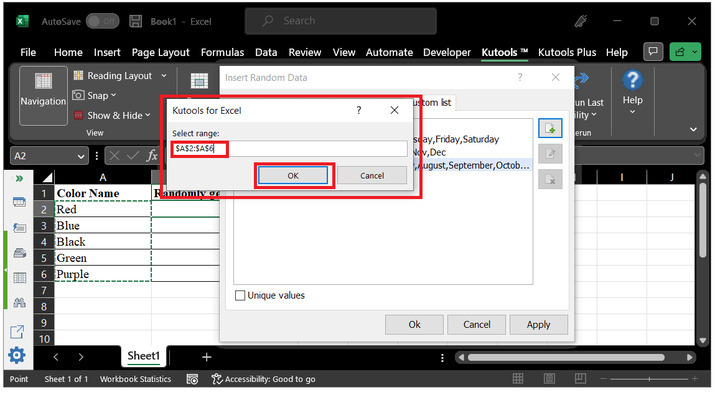The image size is (715, 395).
Task: Tick the Unique values checkbox
Action: pyautogui.click(x=240, y=296)
